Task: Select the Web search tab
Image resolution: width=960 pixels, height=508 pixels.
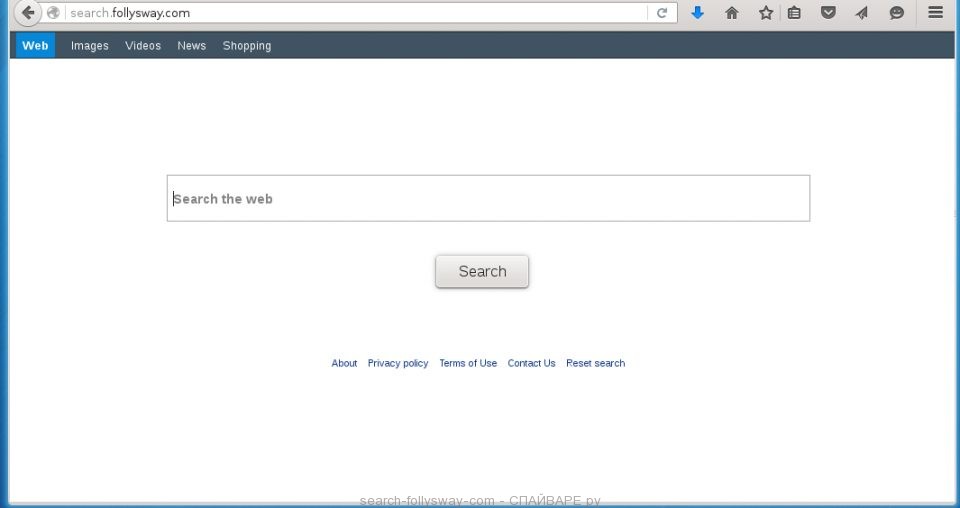Action: (x=35, y=46)
